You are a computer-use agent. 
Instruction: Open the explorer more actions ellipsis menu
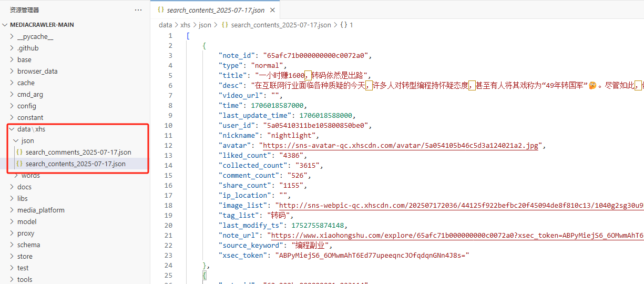138,10
